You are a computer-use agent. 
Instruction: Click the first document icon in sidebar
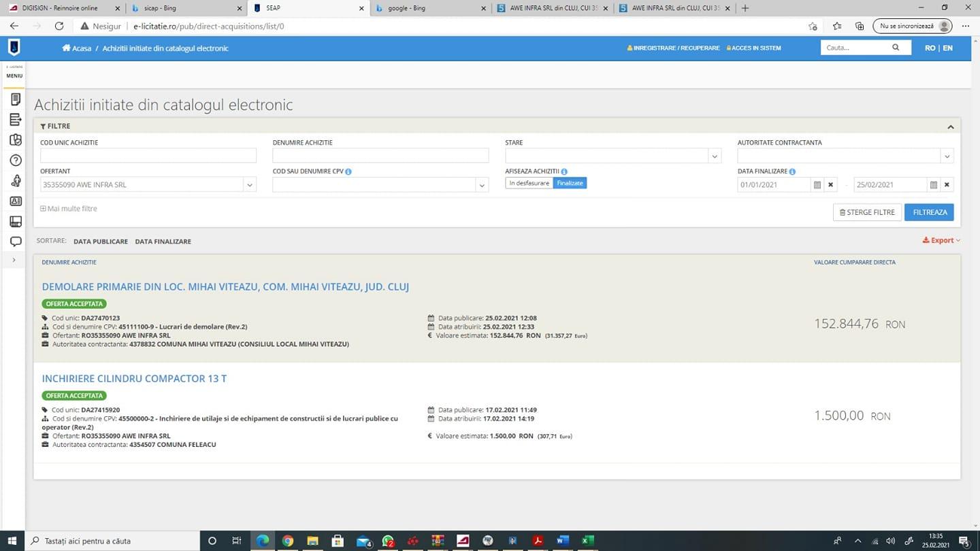(16, 99)
